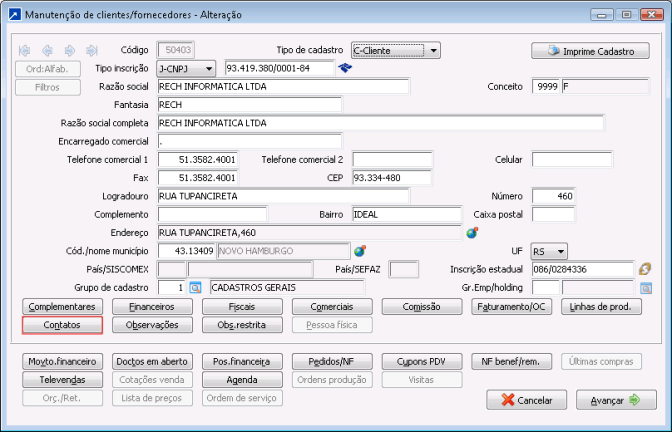
Task: Click the CNPJ lookup icon beside the number
Action: 345,68
